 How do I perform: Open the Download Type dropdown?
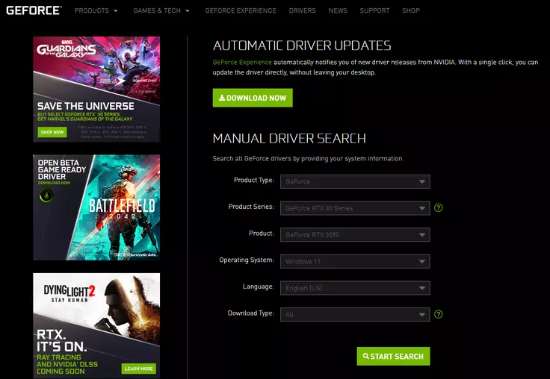[x=355, y=315]
